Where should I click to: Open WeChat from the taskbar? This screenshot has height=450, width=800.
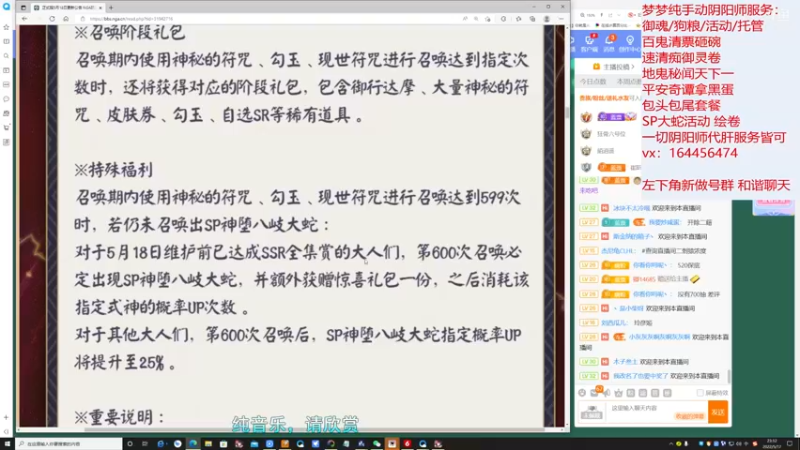pos(377,444)
